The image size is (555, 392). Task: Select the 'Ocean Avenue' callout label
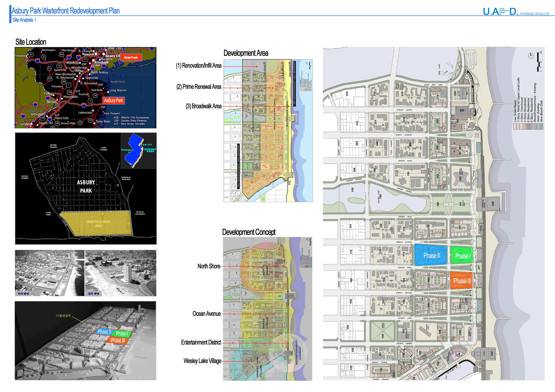tap(206, 314)
